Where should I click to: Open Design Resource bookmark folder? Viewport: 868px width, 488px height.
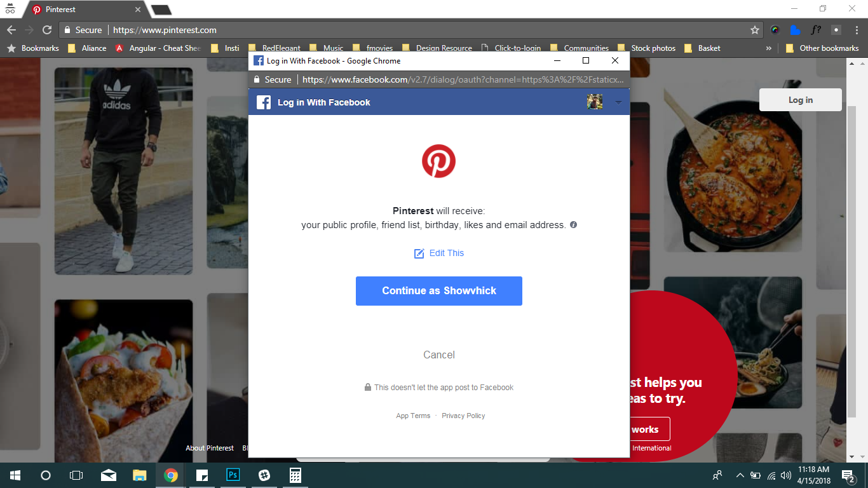tap(437, 48)
